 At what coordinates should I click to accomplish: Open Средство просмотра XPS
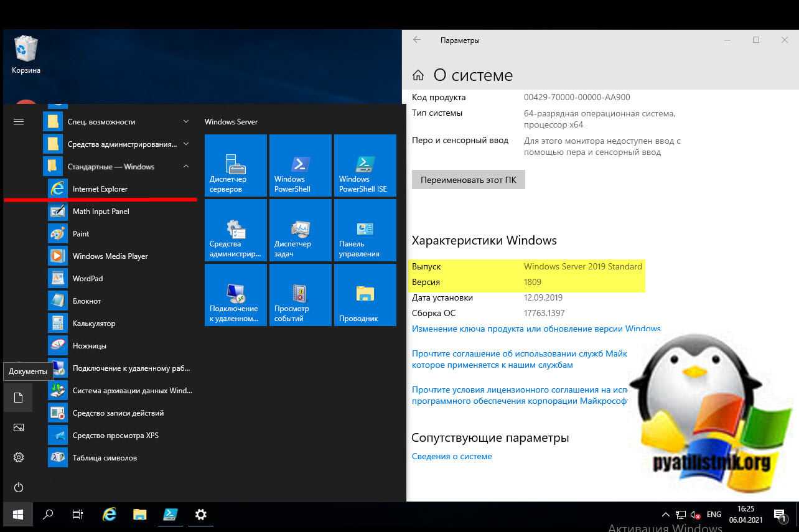(x=120, y=435)
